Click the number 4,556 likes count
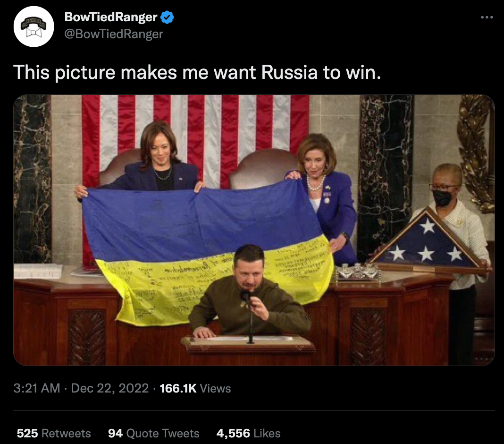The image size is (504, 444). coord(233,434)
